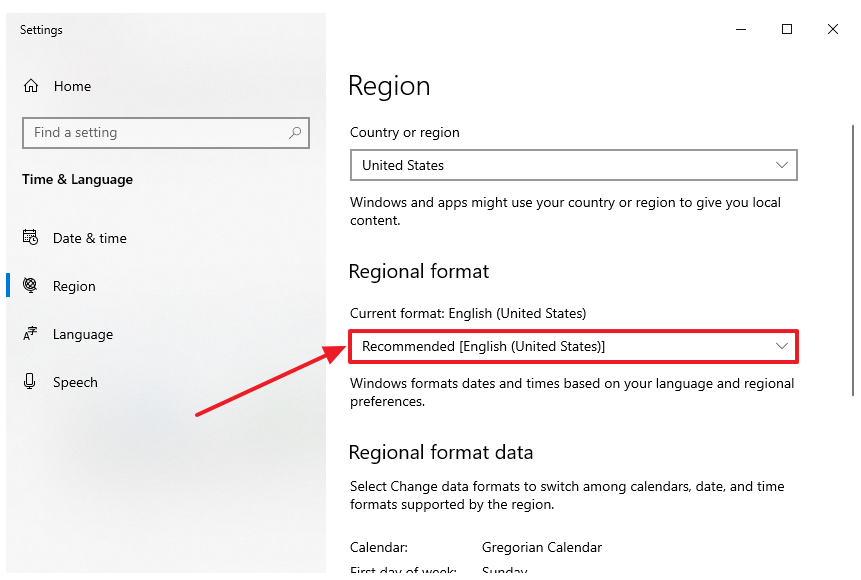Click the Region globe icon in sidebar
The height and width of the screenshot is (580, 861).
pyautogui.click(x=30, y=286)
